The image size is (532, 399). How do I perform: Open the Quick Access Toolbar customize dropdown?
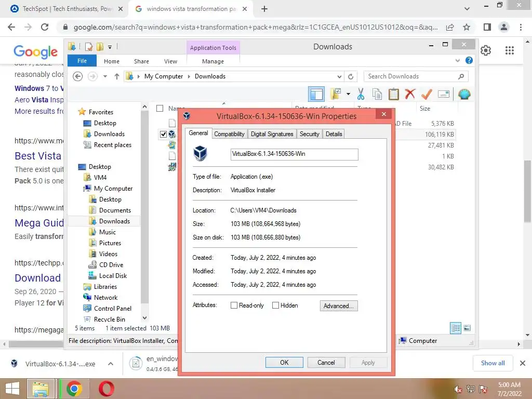click(110, 47)
